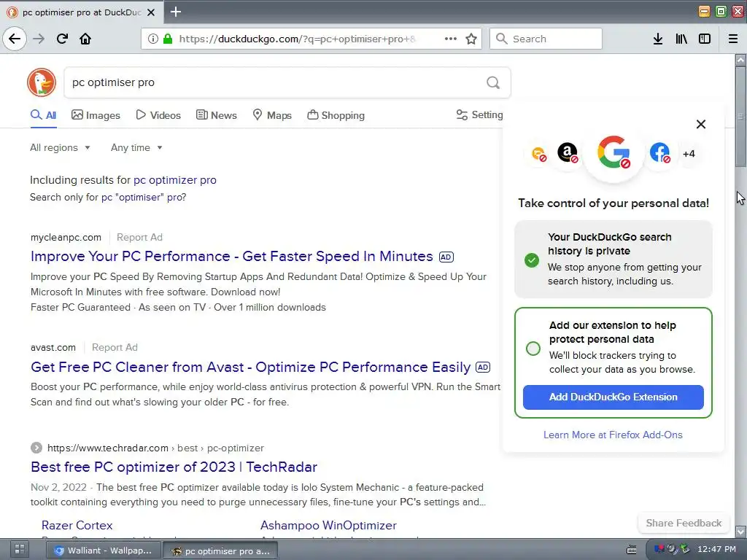The image size is (747, 560).
Task: Click the blocked Facebook tracker icon
Action: coord(659,153)
